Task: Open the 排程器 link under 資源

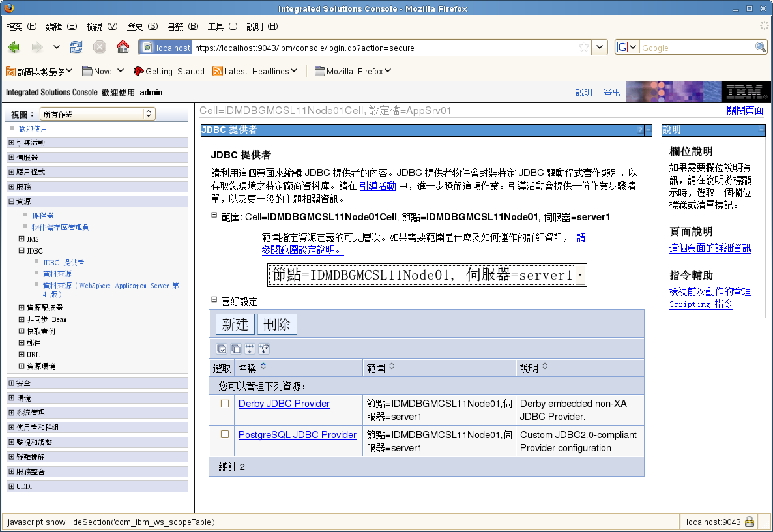Action: point(42,215)
